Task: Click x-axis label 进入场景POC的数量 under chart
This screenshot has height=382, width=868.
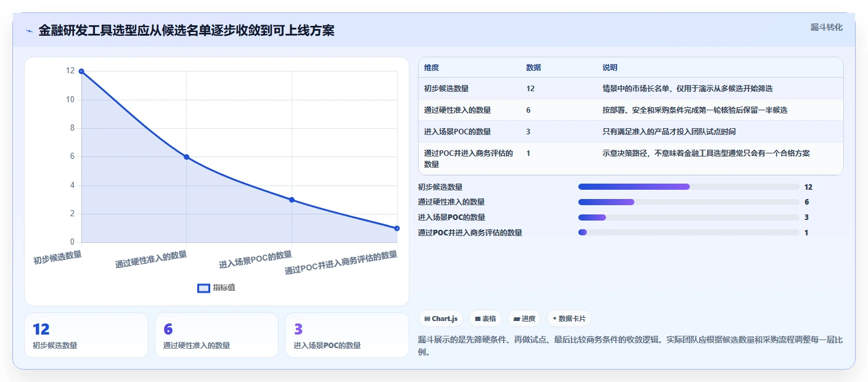Action: (256, 259)
